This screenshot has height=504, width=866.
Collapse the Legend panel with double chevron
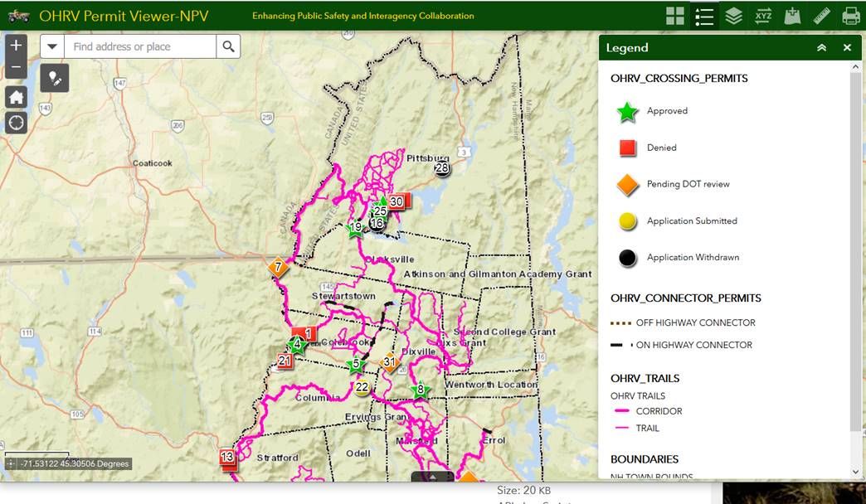pyautogui.click(x=821, y=48)
